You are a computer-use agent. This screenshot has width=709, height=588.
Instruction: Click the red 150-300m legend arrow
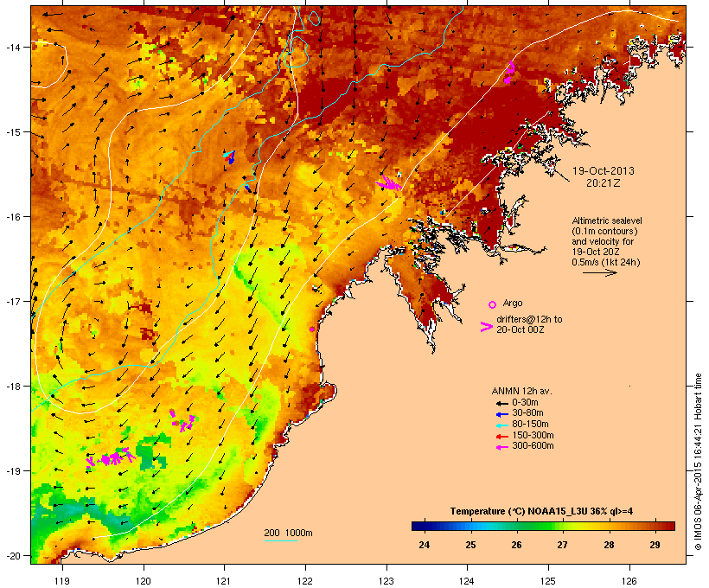coord(501,437)
